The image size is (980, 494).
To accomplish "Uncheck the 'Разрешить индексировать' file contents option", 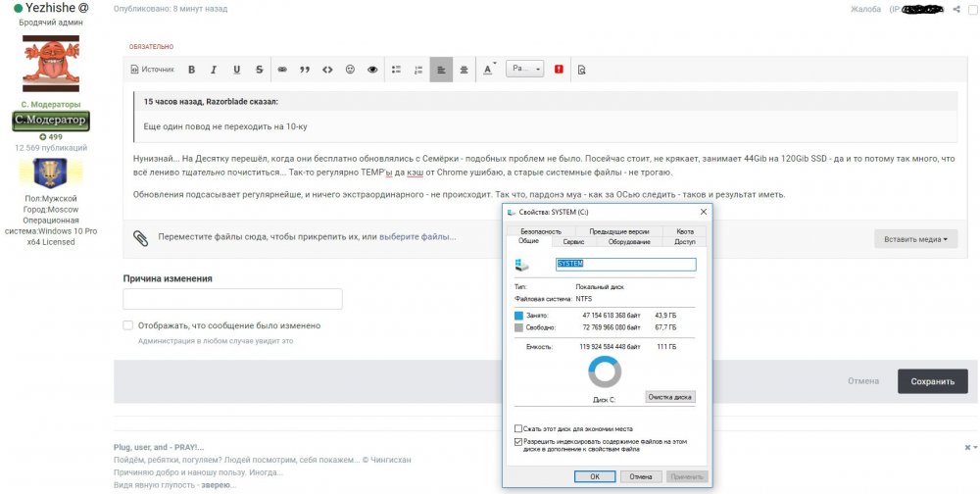I will [518, 442].
